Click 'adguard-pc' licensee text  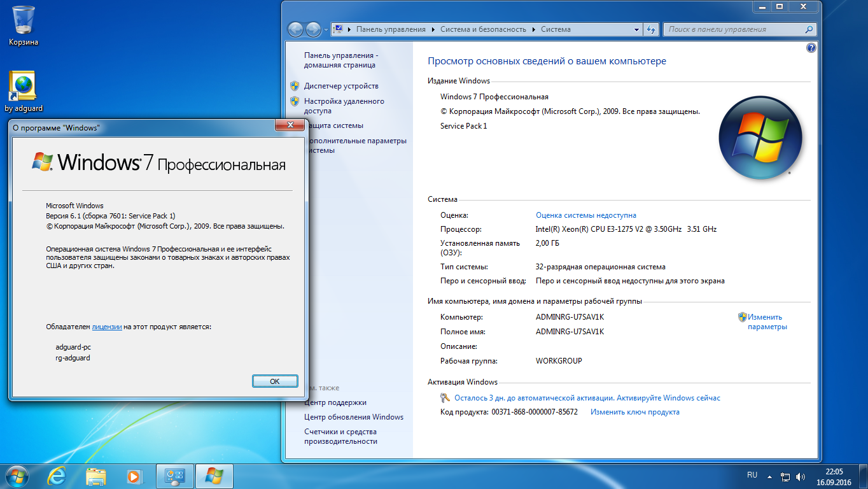pyautogui.click(x=73, y=347)
